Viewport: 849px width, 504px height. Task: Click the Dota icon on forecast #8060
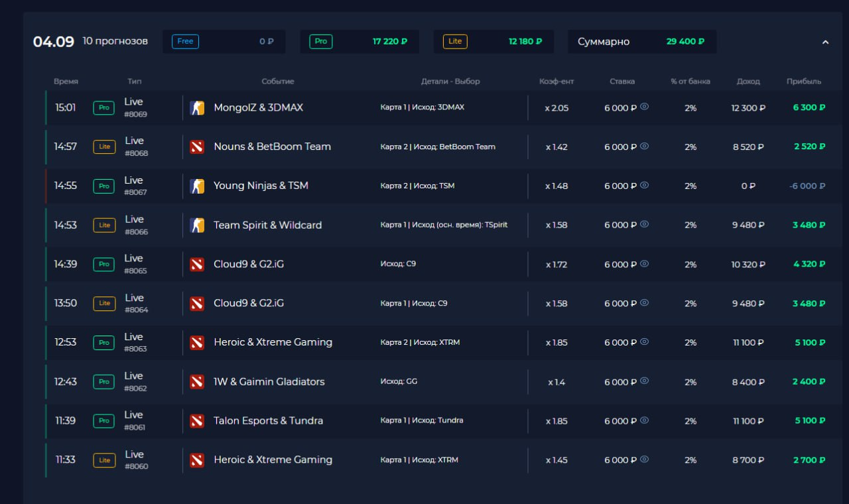[x=197, y=460]
